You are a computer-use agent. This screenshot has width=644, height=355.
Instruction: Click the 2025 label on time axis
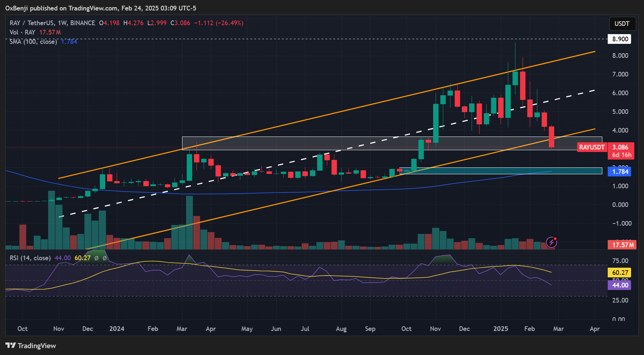pos(500,329)
